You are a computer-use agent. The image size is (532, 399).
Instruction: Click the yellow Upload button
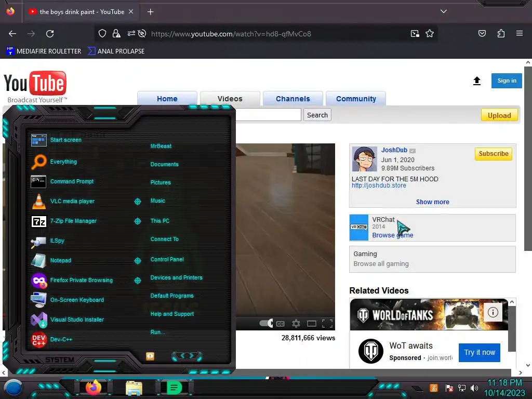click(499, 115)
